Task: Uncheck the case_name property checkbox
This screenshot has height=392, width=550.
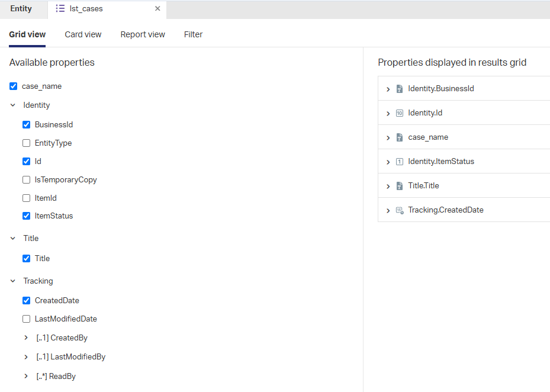Action: pos(14,86)
